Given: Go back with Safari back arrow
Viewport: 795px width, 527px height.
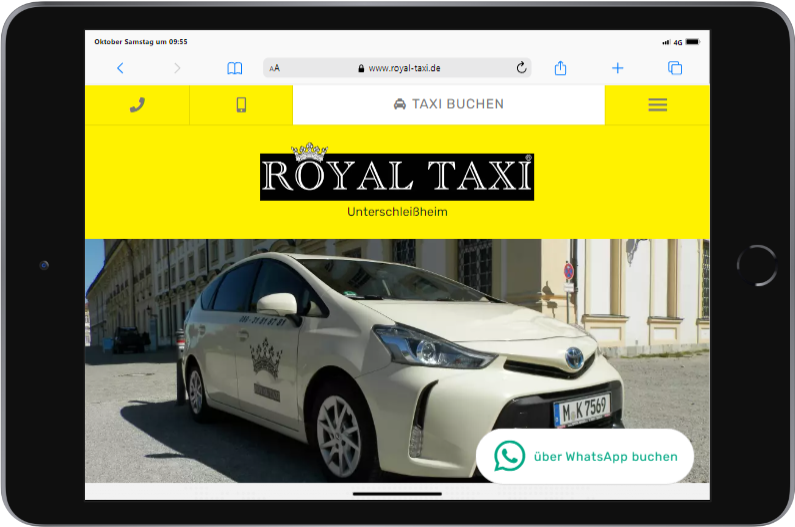Looking at the screenshot, I should pos(120,68).
